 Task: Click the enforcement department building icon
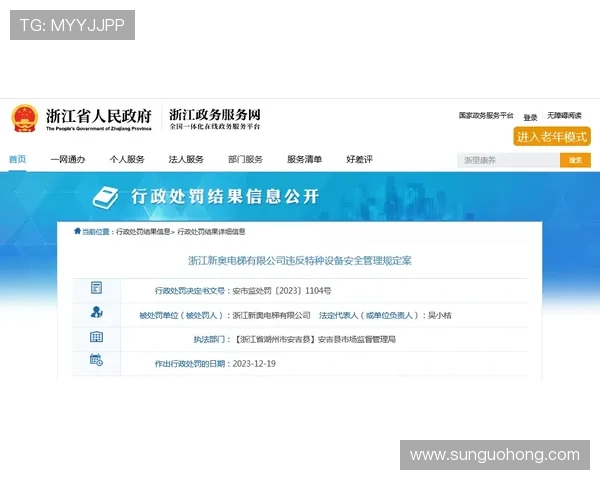pos(96,337)
